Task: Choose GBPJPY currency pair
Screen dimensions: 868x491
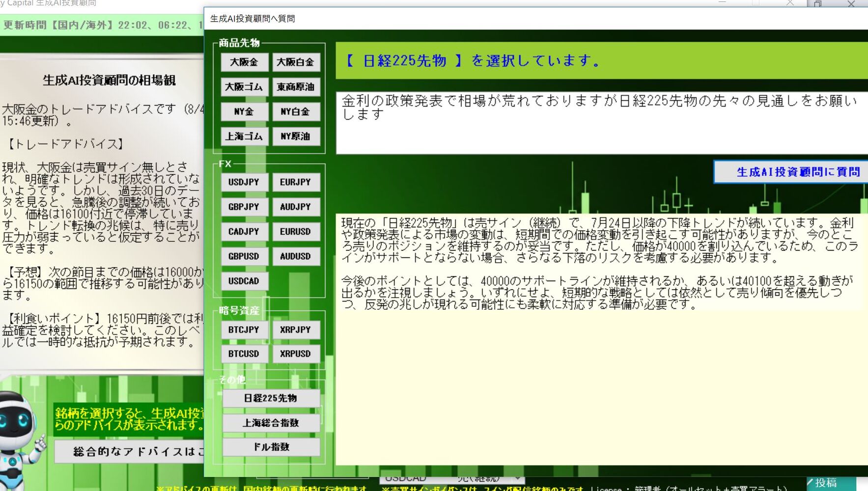Action: (244, 207)
